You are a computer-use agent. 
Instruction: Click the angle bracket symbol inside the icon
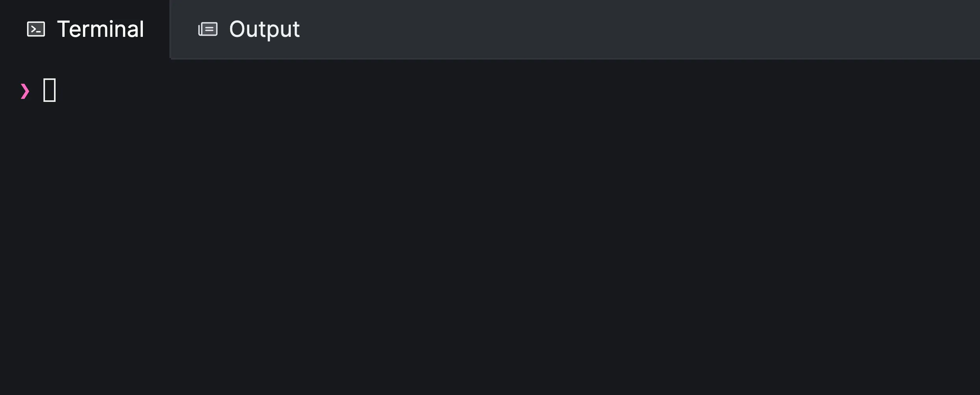[34, 29]
